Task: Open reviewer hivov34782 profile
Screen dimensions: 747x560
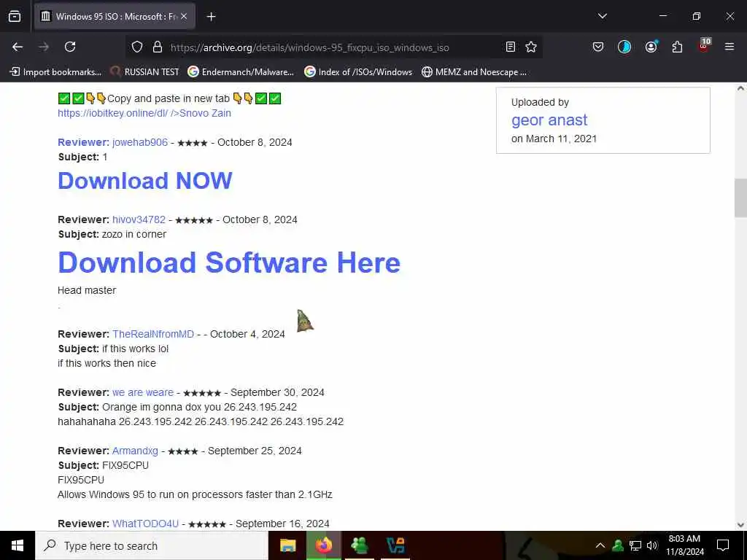Action: coord(139,219)
